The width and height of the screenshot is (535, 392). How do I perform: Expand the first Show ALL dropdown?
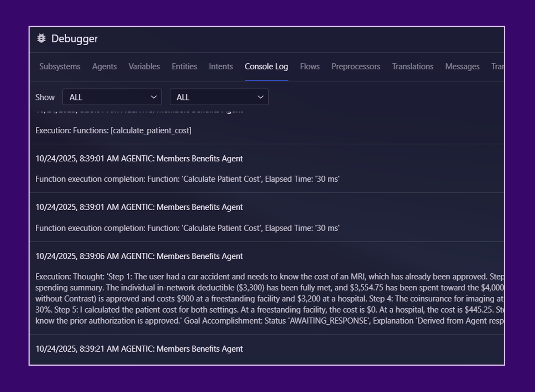112,97
